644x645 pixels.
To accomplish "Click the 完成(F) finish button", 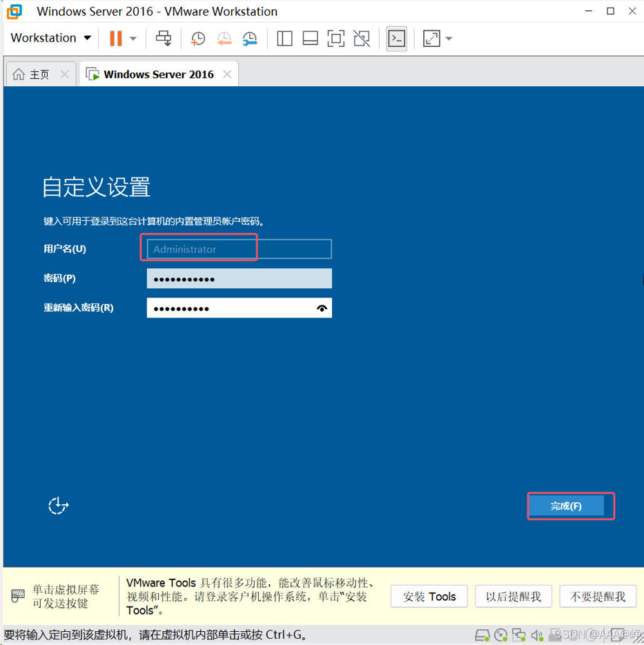I will [566, 506].
